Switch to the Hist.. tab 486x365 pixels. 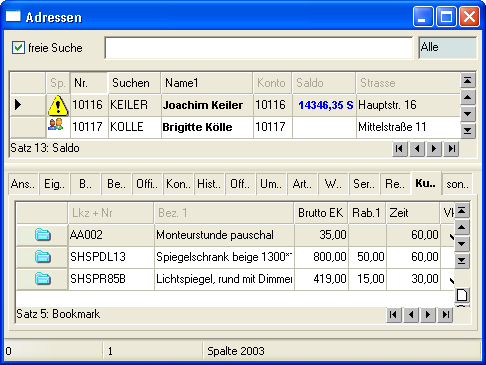(x=209, y=184)
